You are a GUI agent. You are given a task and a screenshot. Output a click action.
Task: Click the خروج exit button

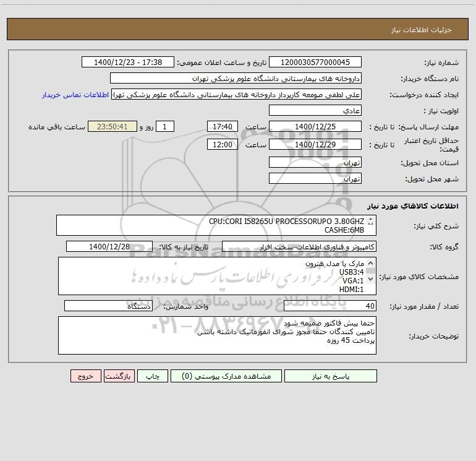(x=85, y=376)
